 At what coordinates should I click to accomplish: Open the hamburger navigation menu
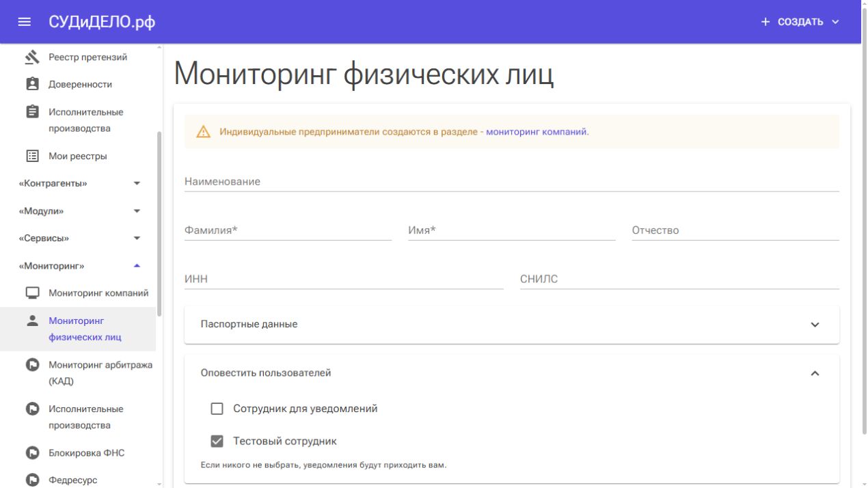tap(25, 22)
